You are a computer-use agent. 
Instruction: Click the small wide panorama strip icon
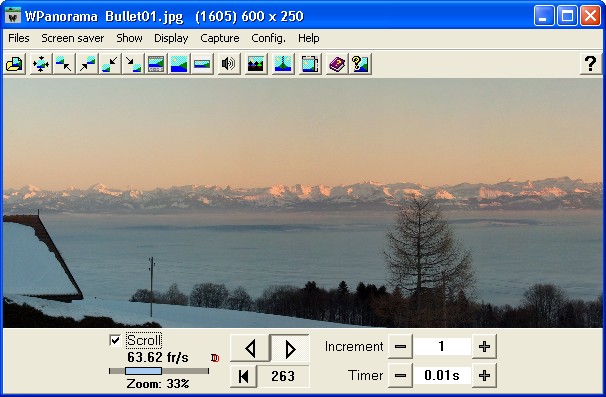coord(202,63)
